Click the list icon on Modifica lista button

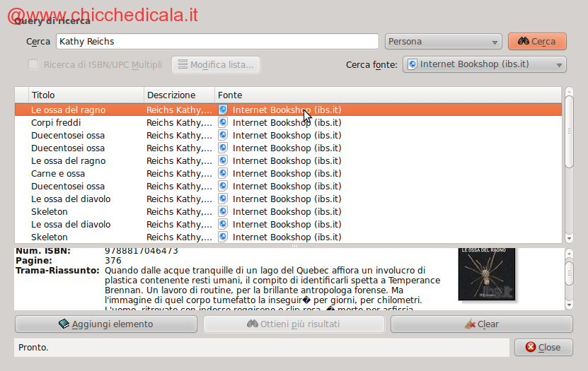(183, 65)
